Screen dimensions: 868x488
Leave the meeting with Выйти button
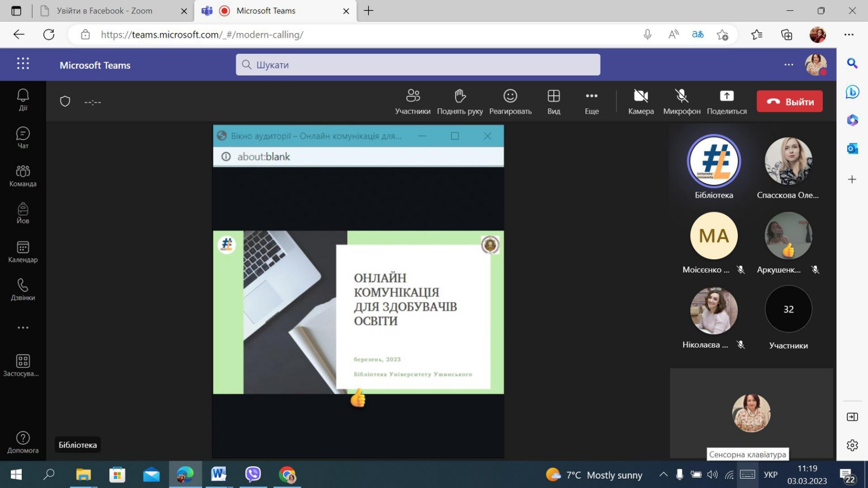(x=789, y=101)
